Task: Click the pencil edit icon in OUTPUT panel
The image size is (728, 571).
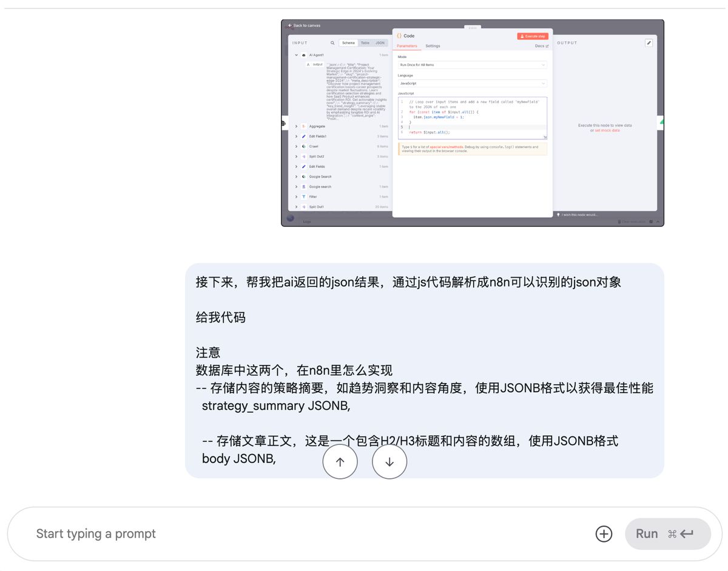Action: [649, 43]
